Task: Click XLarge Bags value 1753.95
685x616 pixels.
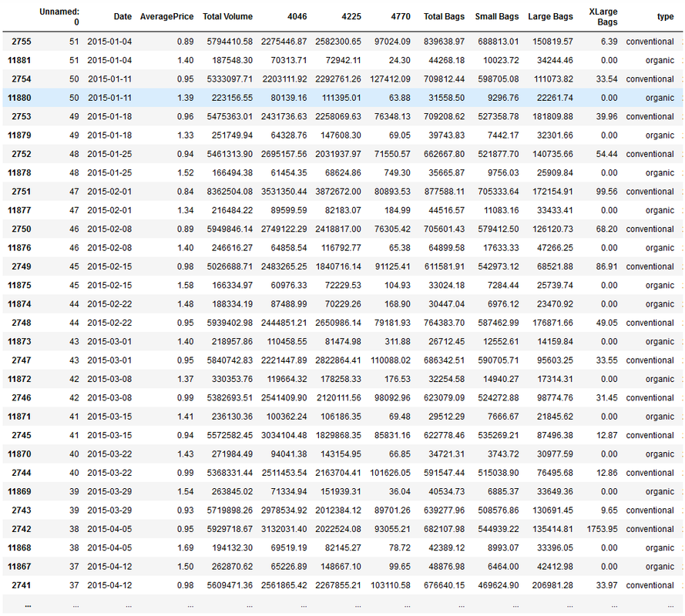Action: (x=603, y=530)
